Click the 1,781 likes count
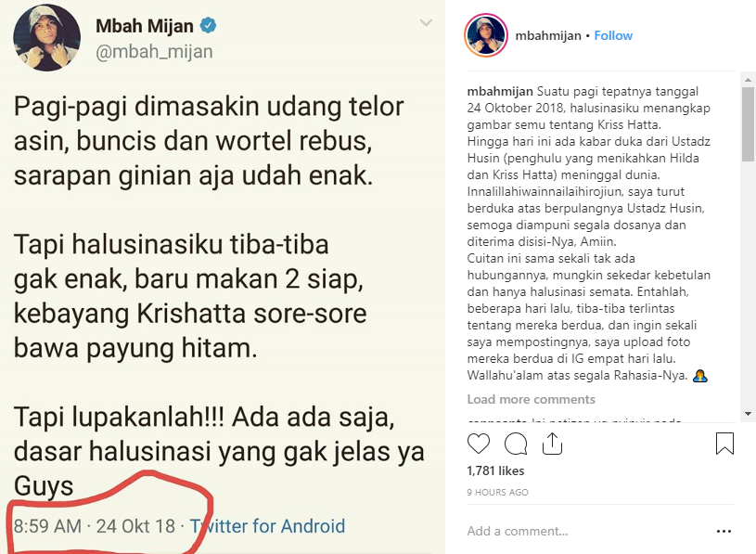Viewport: 756px width, 554px height. 495,471
